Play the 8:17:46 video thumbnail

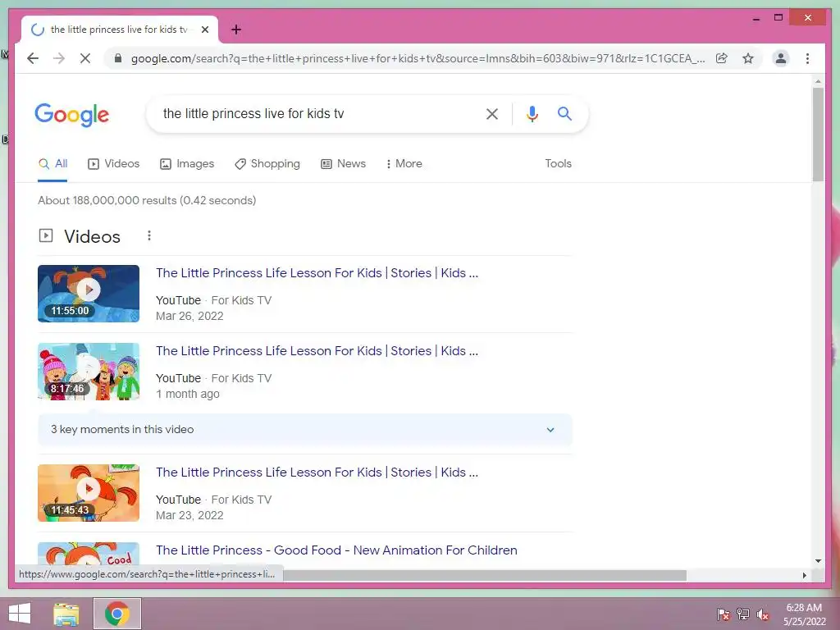tap(89, 372)
